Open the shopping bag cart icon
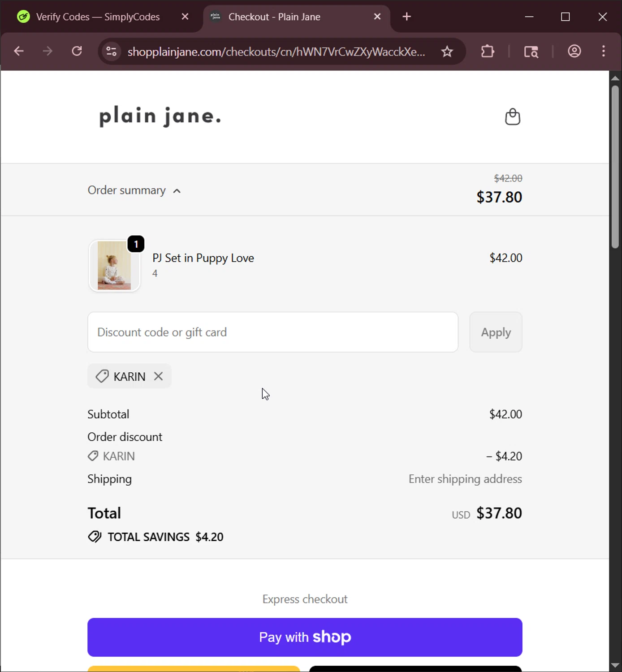Screen dimensions: 622x672 [x=512, y=117]
